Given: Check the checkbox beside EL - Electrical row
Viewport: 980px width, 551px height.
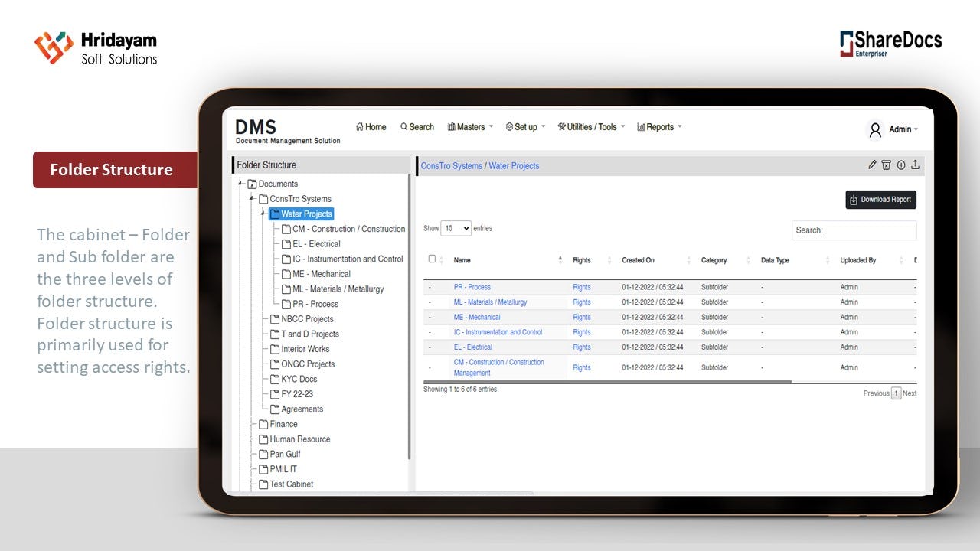Looking at the screenshot, I should click(x=430, y=347).
